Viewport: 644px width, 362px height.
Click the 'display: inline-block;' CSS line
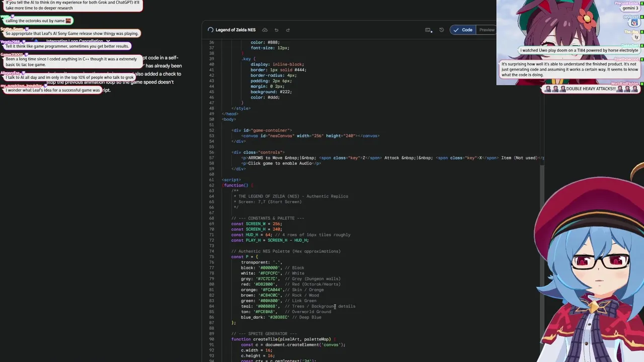point(277,64)
